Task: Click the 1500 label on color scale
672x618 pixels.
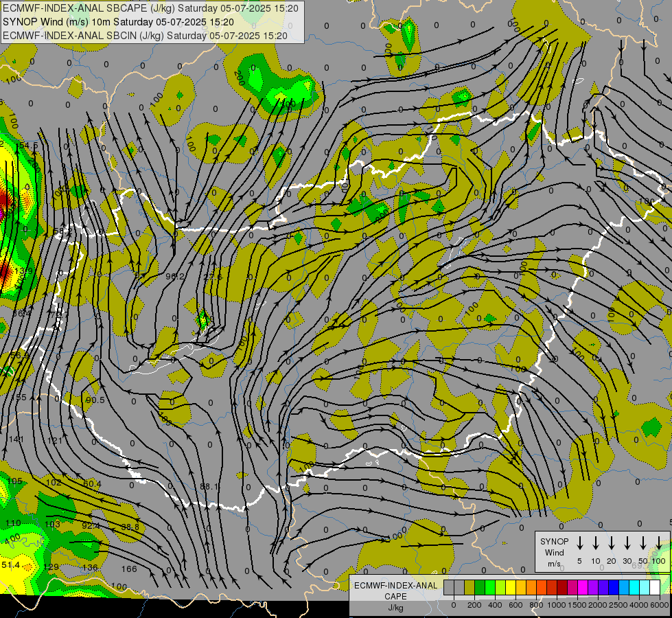Action: (x=577, y=605)
